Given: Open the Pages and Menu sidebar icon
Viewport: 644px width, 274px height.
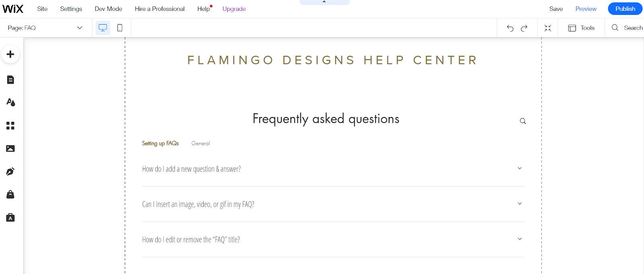Looking at the screenshot, I should pyautogui.click(x=10, y=80).
